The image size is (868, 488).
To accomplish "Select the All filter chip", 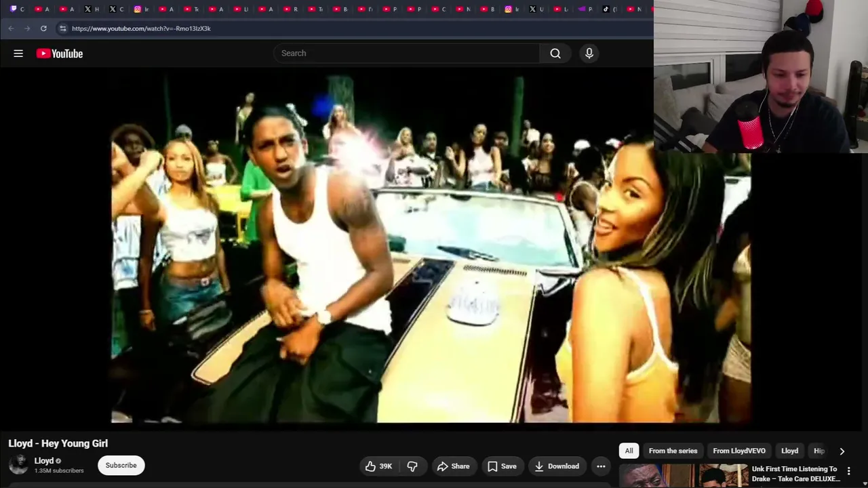I will (x=629, y=451).
